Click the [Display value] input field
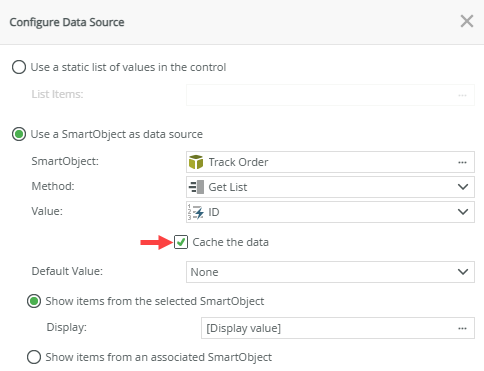 click(x=338, y=328)
